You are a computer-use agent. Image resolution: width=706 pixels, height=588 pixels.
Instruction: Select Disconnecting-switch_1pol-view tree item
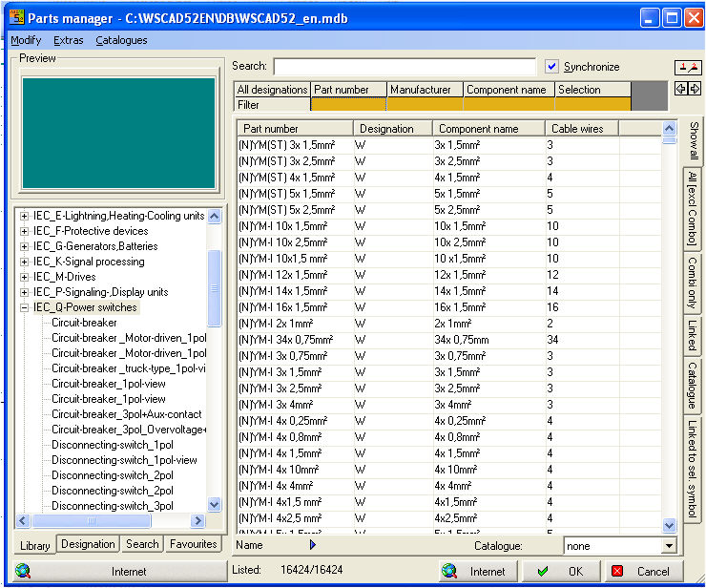tap(124, 460)
